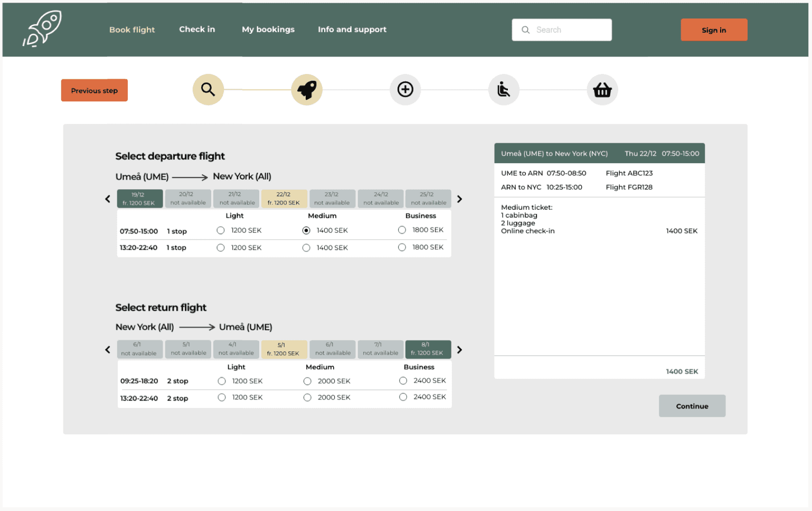Click the Continue button
The height and width of the screenshot is (511, 812).
692,406
